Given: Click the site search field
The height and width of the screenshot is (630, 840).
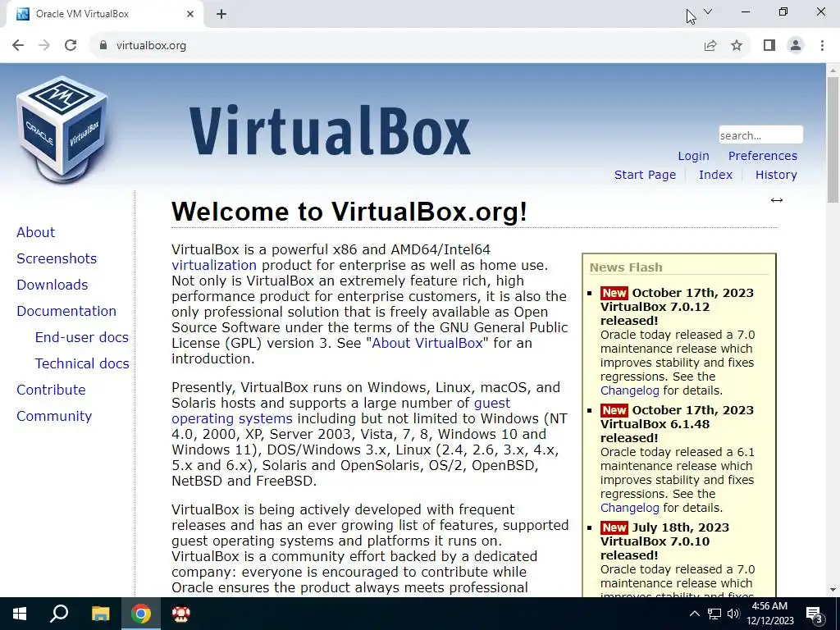Looking at the screenshot, I should coord(760,135).
